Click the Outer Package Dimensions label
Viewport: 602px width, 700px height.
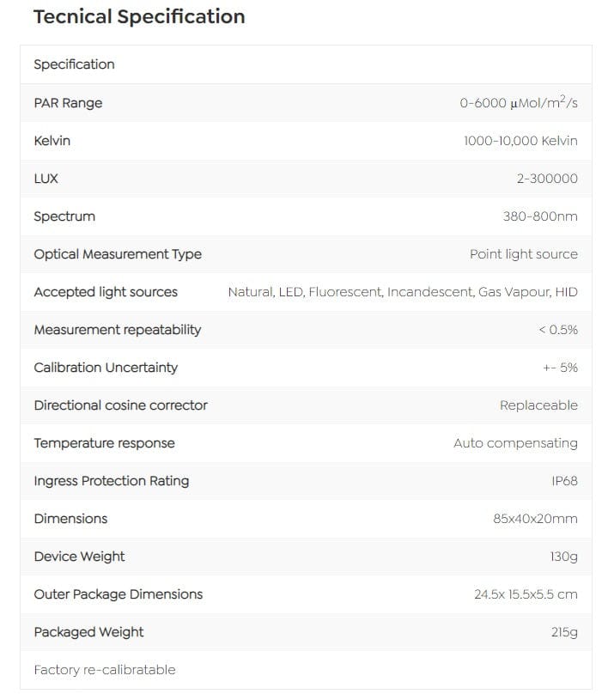(x=119, y=594)
